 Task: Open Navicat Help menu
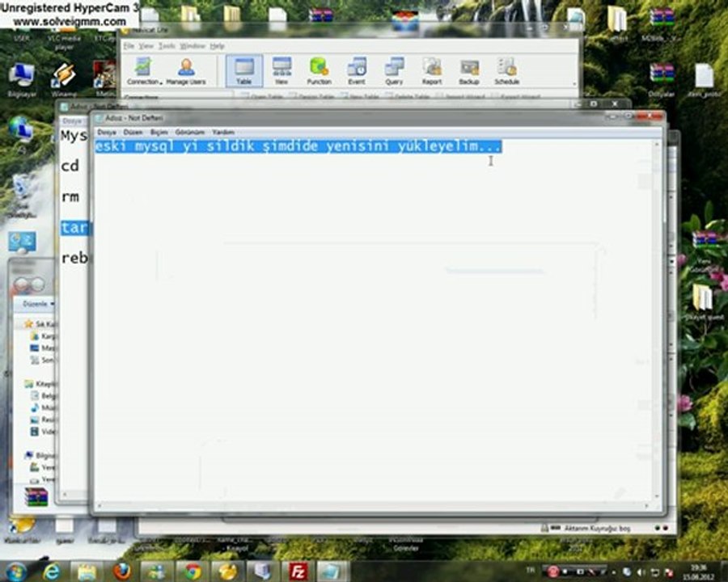click(217, 46)
